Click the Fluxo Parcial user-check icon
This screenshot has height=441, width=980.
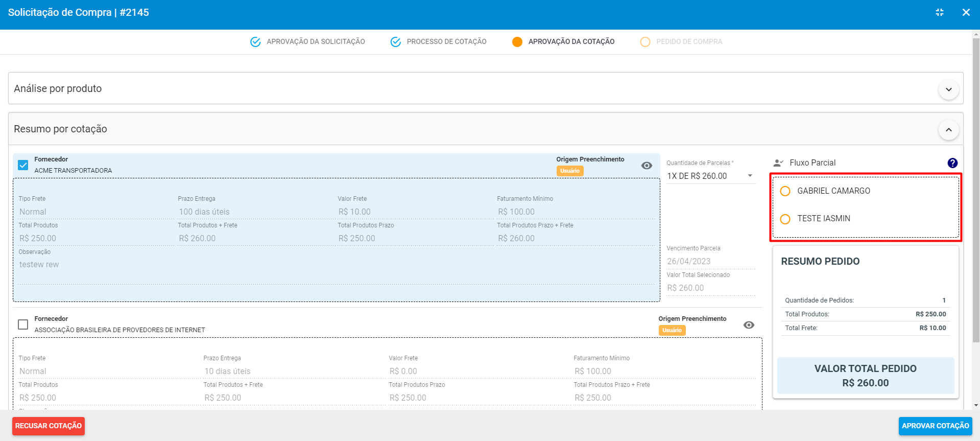(x=778, y=163)
